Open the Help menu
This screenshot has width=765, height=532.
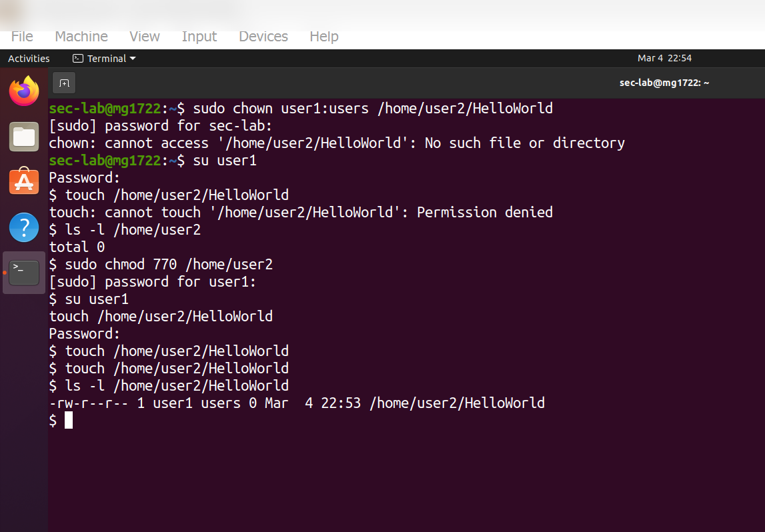tap(324, 37)
